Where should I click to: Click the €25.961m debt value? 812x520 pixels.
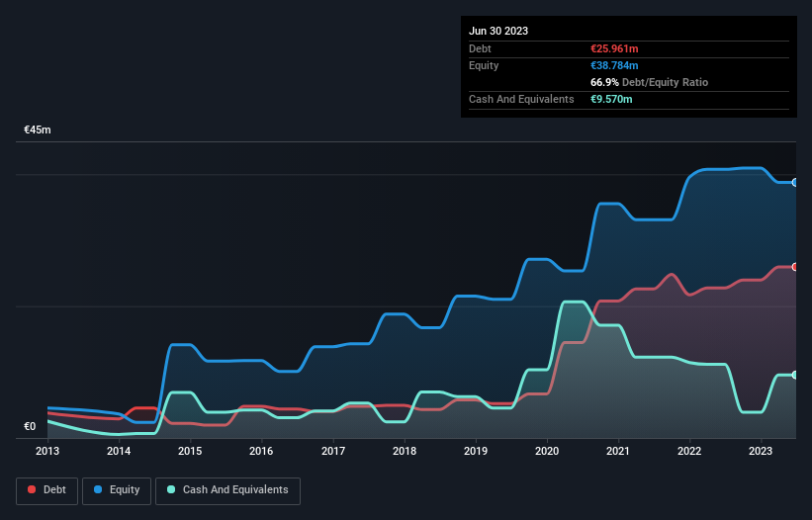(614, 48)
